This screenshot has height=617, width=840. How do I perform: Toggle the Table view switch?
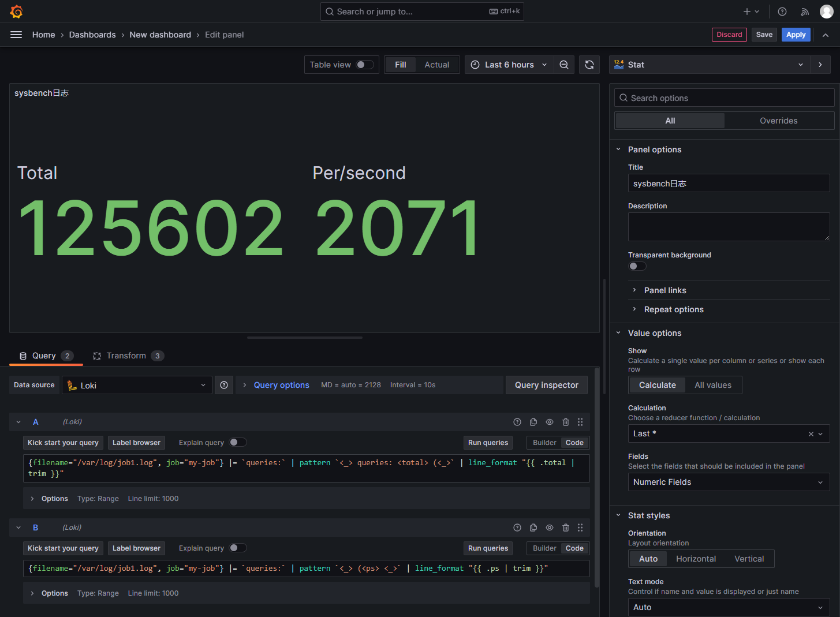[x=365, y=65]
